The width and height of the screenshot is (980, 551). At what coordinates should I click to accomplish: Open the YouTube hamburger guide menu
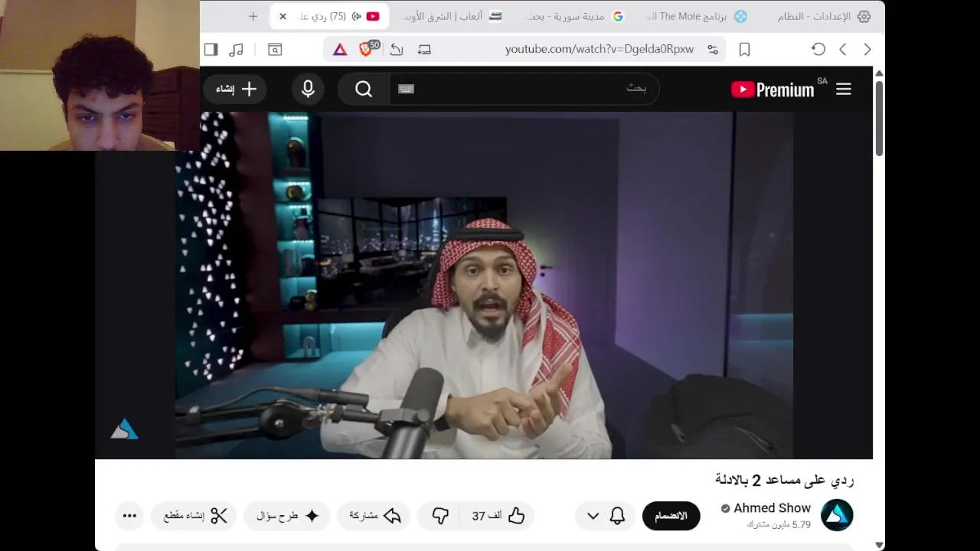(843, 90)
